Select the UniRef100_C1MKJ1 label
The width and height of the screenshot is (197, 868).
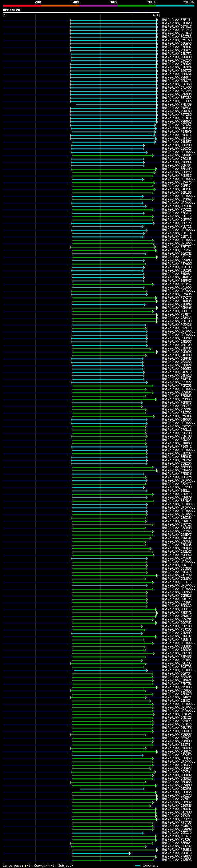pyautogui.click(x=176, y=135)
